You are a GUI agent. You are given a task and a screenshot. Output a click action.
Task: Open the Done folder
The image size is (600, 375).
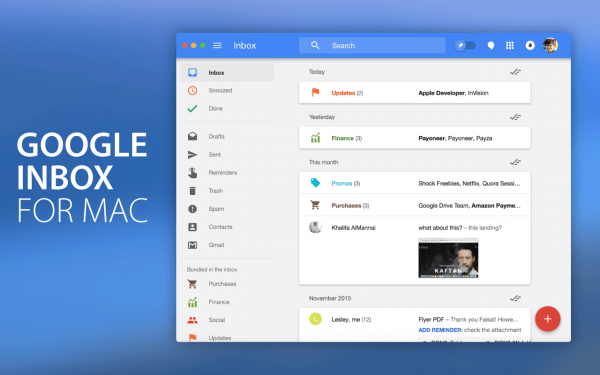coord(227,108)
